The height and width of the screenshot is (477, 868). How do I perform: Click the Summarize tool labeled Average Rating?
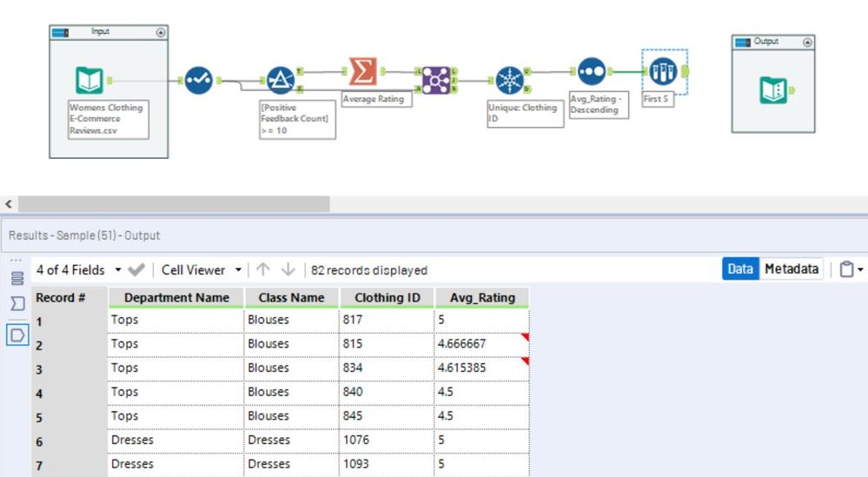click(x=362, y=72)
